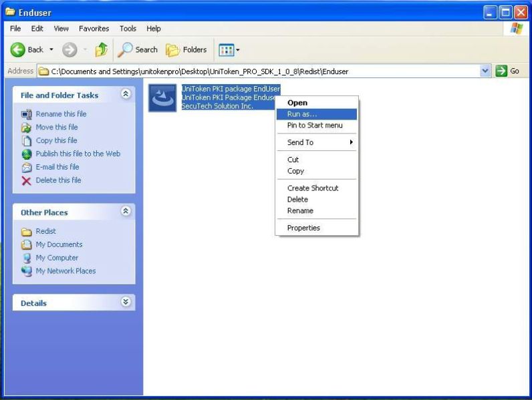The image size is (532, 400).
Task: Collapse the File and Folder Tasks panel
Action: (126, 94)
